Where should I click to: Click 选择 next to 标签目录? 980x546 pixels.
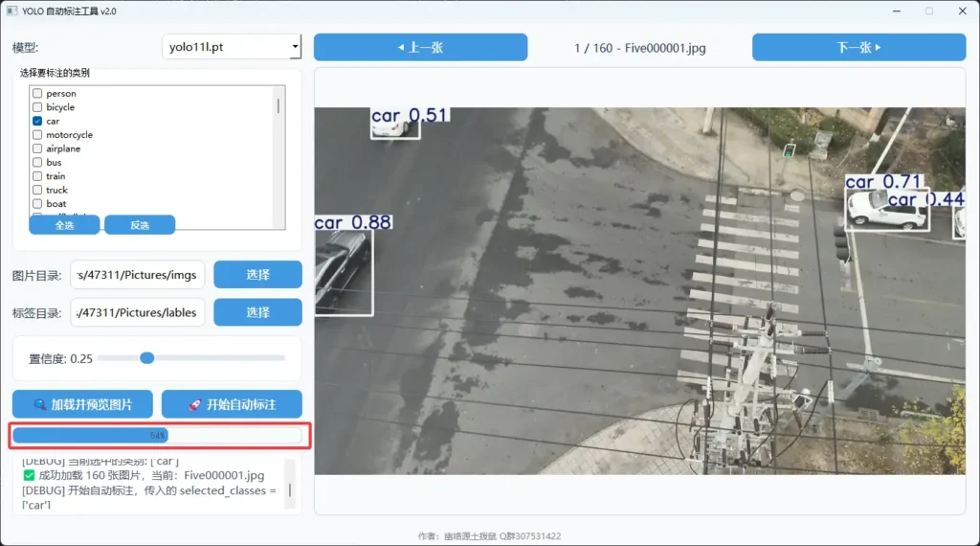(257, 312)
